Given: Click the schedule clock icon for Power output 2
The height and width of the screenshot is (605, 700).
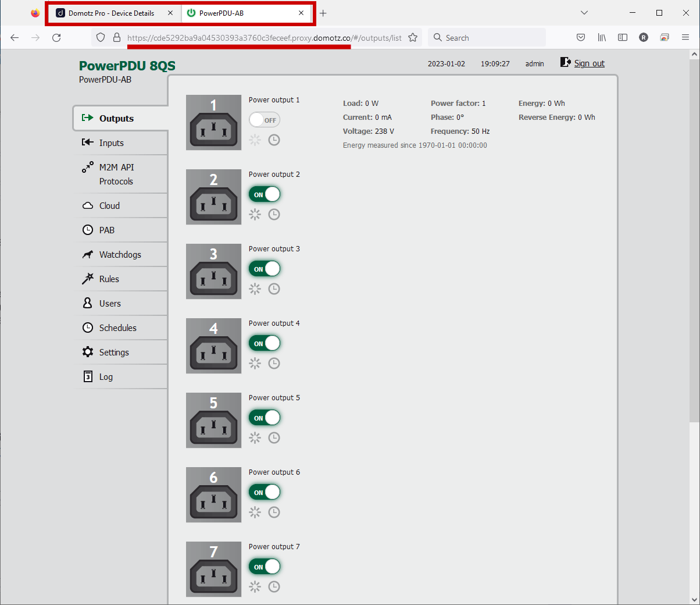Looking at the screenshot, I should (x=274, y=214).
